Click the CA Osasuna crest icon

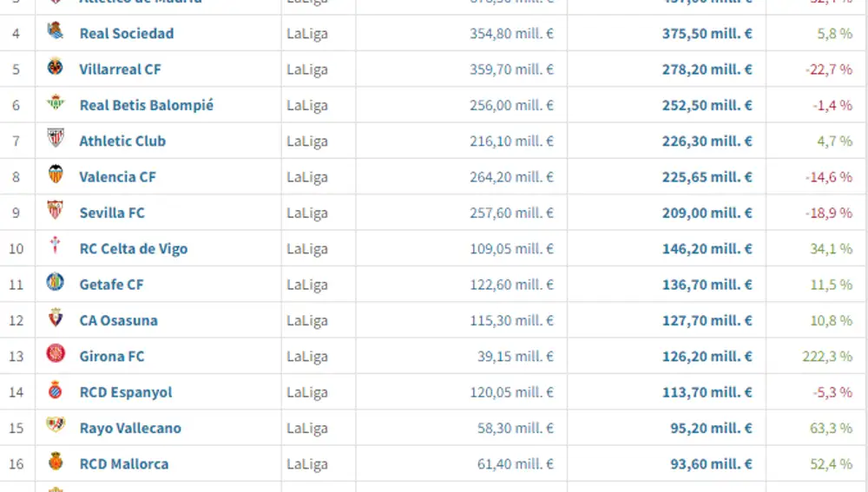pos(56,317)
